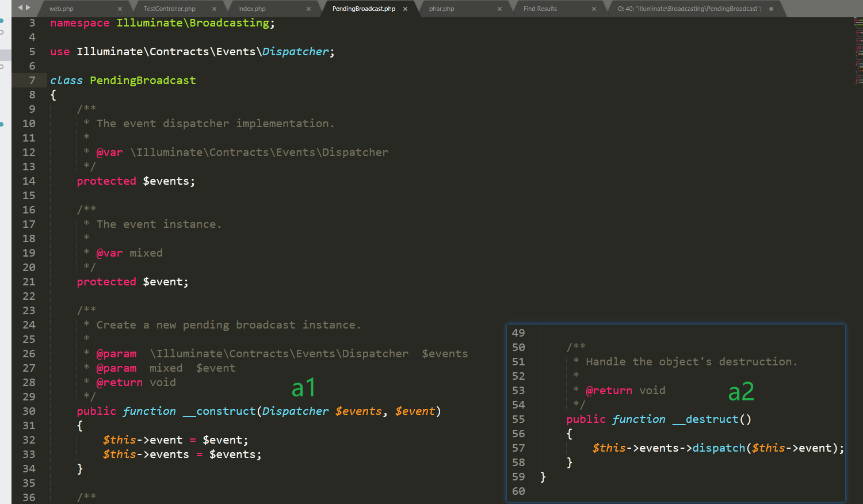Open the index.php tab
This screenshot has height=504, width=863.
(x=252, y=9)
